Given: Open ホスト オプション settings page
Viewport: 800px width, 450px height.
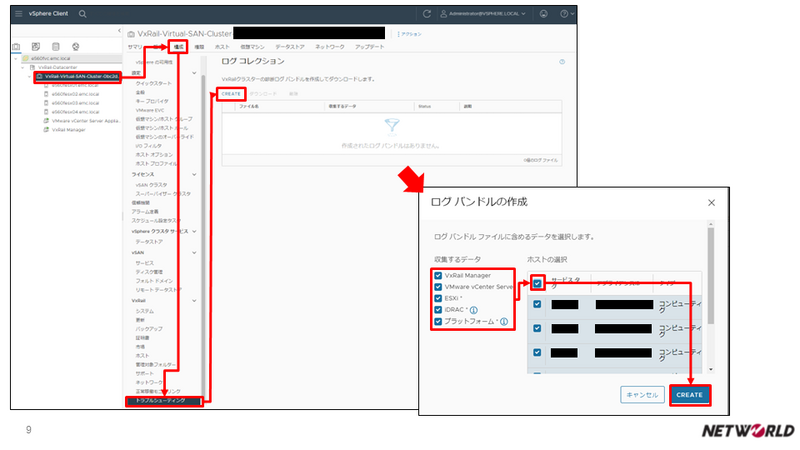Looking at the screenshot, I should coord(154,155).
